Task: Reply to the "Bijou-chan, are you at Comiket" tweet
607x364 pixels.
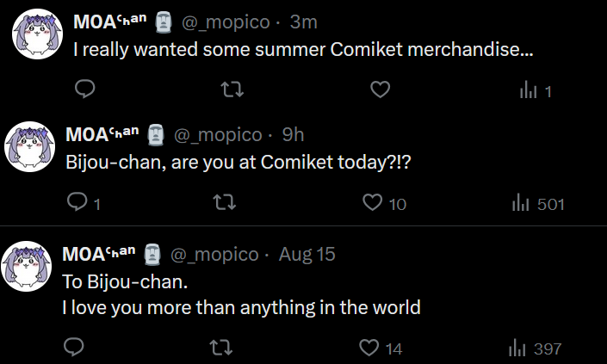Action: [x=78, y=203]
